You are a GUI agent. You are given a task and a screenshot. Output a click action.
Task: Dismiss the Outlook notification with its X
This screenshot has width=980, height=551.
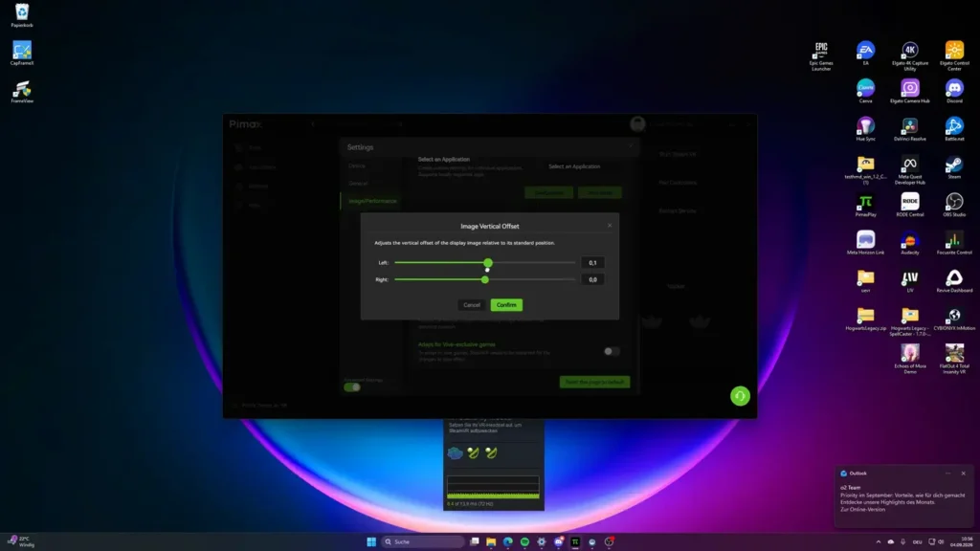963,474
